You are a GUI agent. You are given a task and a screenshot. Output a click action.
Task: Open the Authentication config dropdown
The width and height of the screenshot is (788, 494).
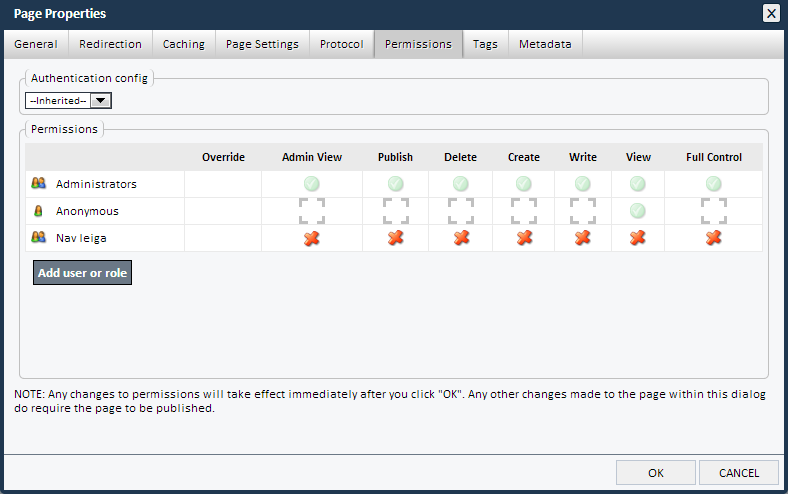(x=69, y=100)
